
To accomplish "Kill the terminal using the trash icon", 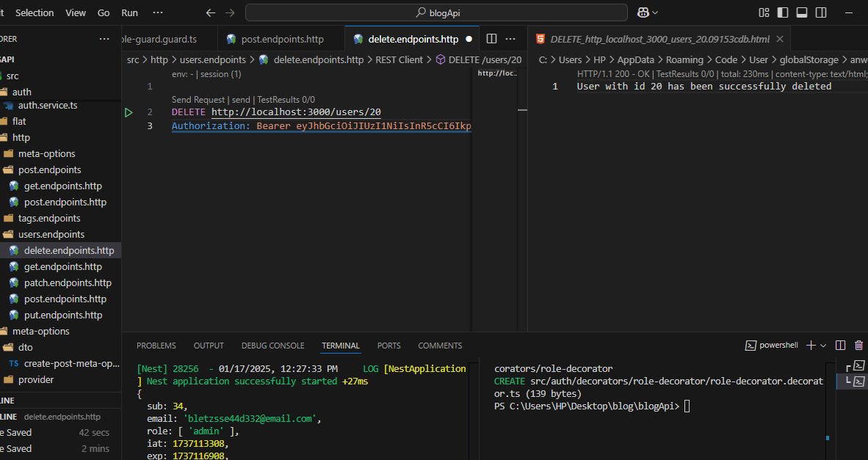I will click(858, 345).
